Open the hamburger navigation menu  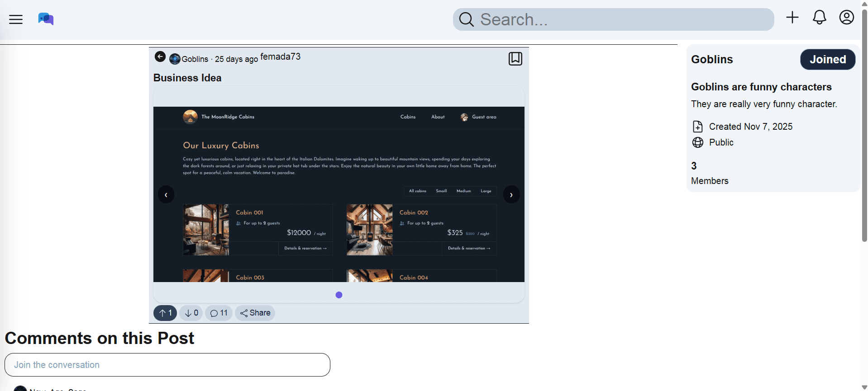click(16, 19)
